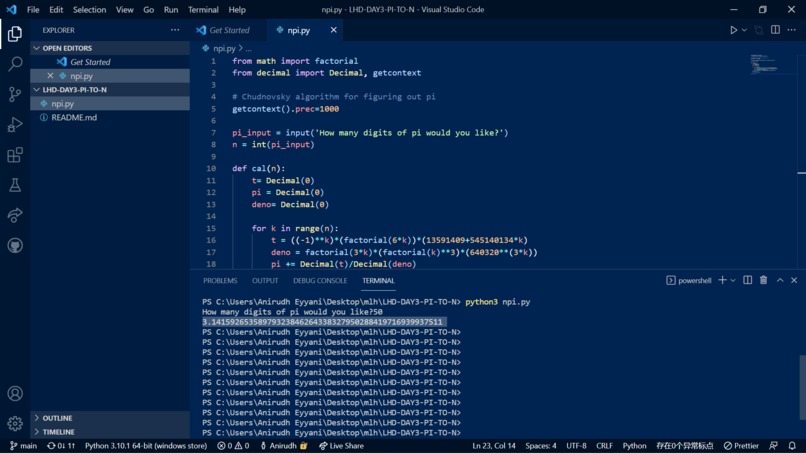The width and height of the screenshot is (806, 453).
Task: Close the npi.py editor tab
Action: [x=334, y=30]
